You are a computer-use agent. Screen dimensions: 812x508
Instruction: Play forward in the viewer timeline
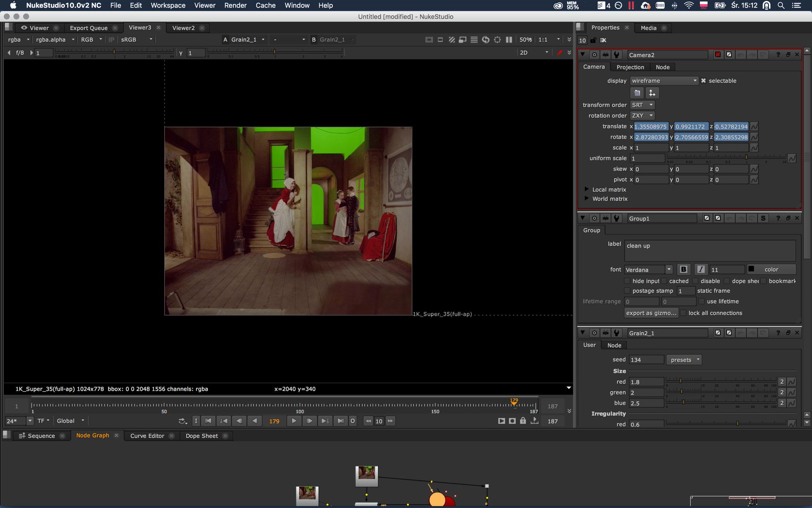click(294, 421)
